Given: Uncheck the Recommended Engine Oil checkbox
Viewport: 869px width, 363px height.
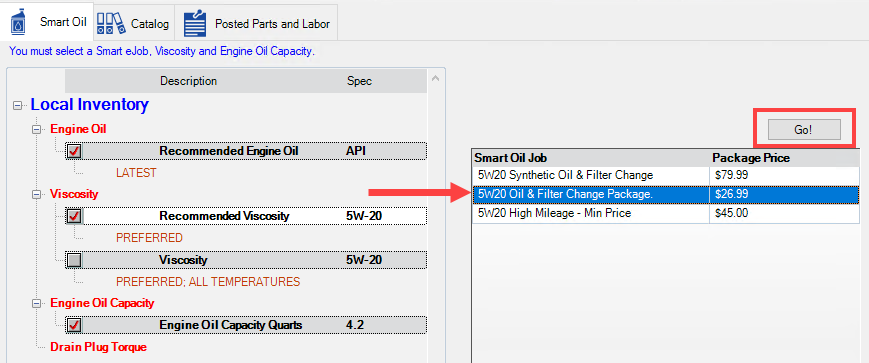Looking at the screenshot, I should point(74,151).
